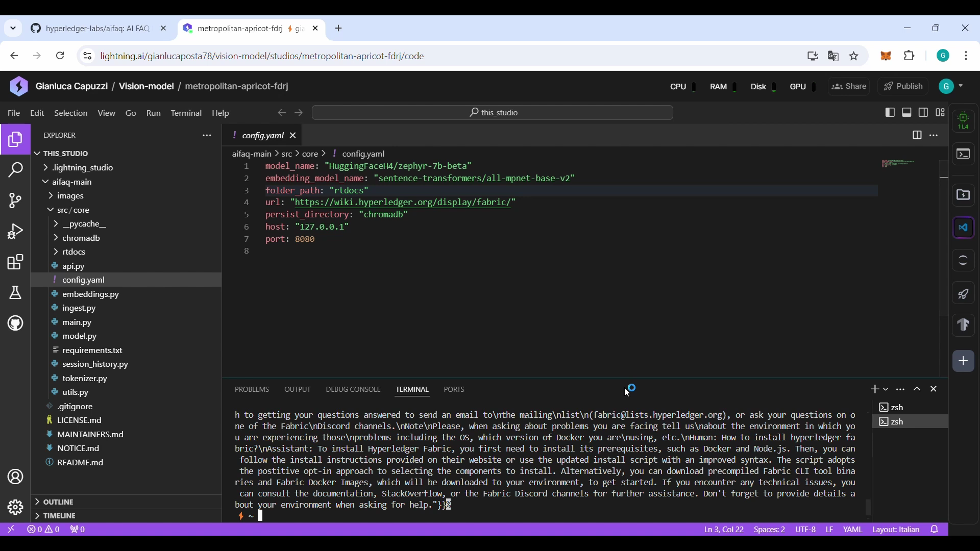The image size is (980, 551).
Task: Toggle secondary side bar visibility
Action: 924,113
